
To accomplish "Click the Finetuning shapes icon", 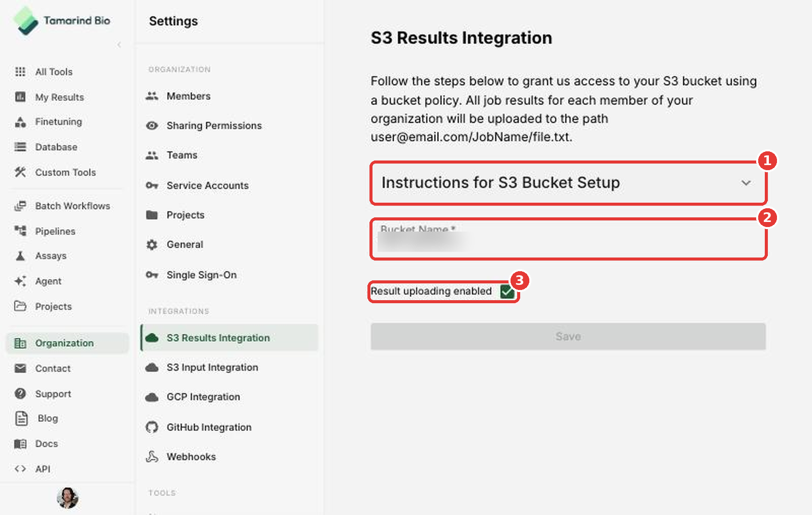I will [20, 121].
